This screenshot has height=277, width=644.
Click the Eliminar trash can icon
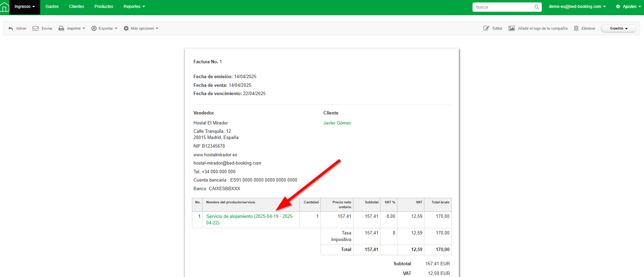576,29
